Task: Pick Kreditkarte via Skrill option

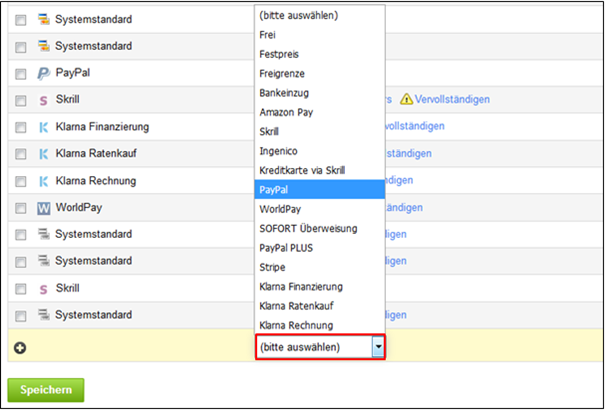Action: click(319, 170)
